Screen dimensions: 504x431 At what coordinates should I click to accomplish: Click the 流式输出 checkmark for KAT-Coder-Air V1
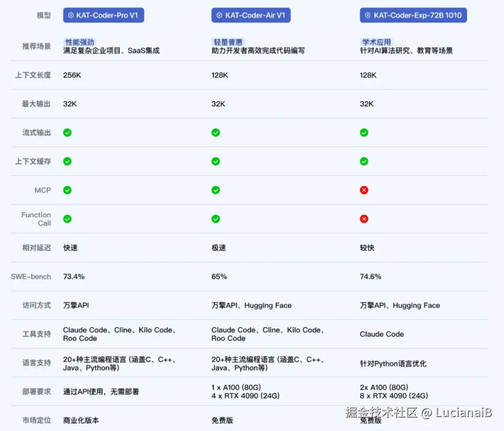(216, 133)
